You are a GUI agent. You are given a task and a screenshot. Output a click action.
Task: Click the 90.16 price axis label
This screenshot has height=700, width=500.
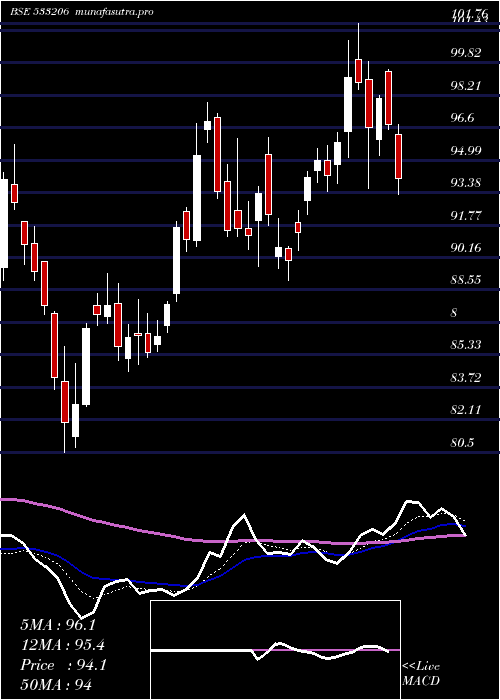pyautogui.click(x=467, y=247)
